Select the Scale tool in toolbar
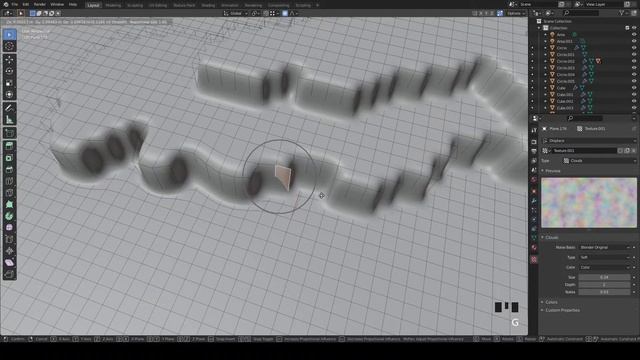Image resolution: width=640 pixels, height=360 pixels. pos(9,83)
